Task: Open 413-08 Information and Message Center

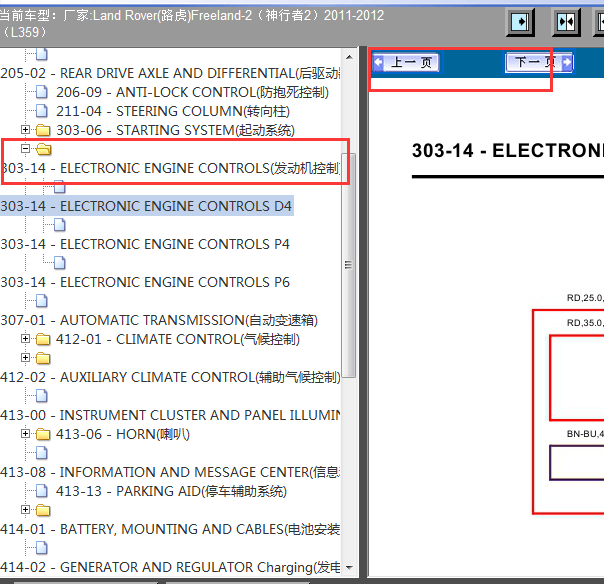Action: click(x=170, y=472)
